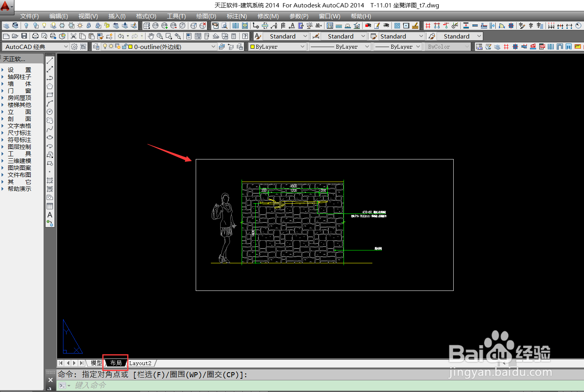Open the 视图(V) menu
The image size is (584, 392).
88,16
